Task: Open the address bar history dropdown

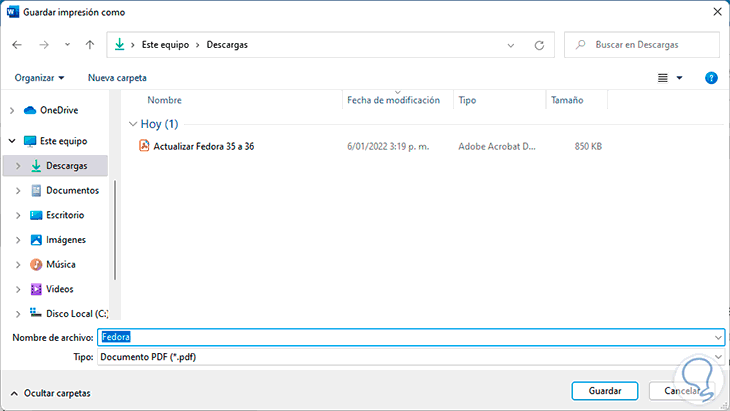Action: (x=511, y=45)
